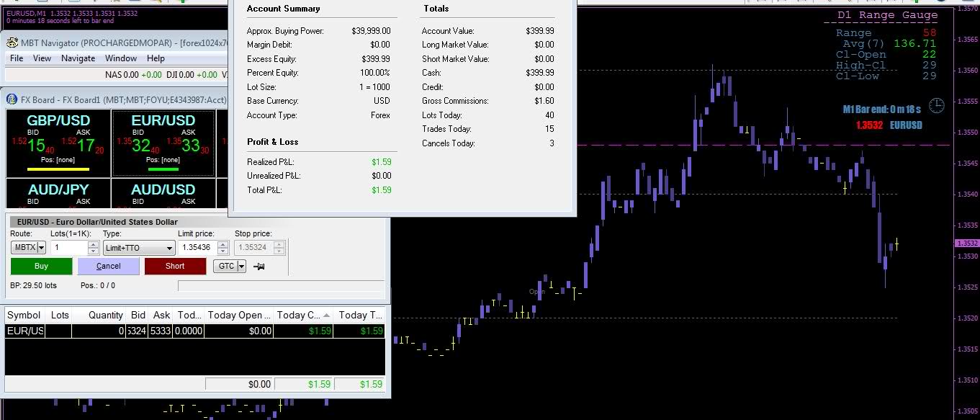Increase the Lots value with up arrow
The width and height of the screenshot is (980, 420).
click(x=94, y=244)
